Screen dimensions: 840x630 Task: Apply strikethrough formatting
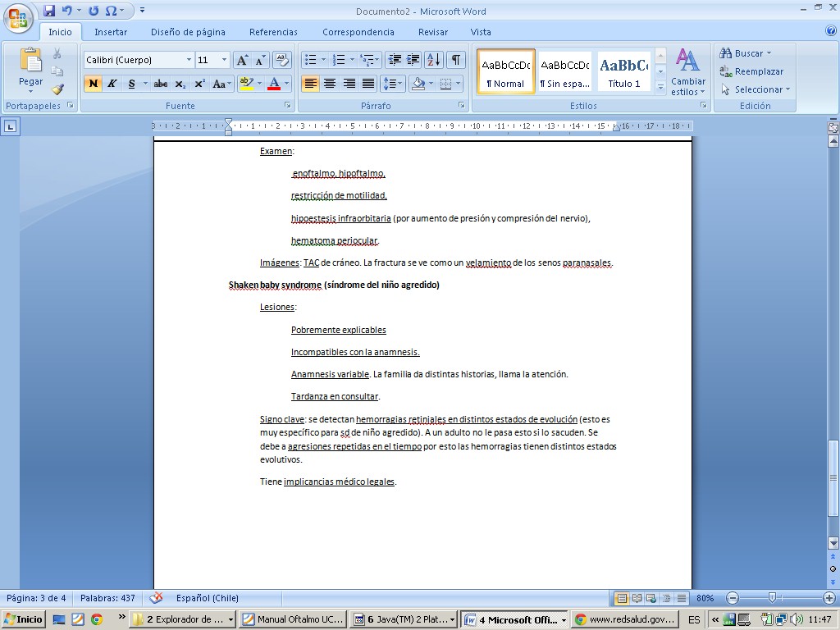(161, 84)
